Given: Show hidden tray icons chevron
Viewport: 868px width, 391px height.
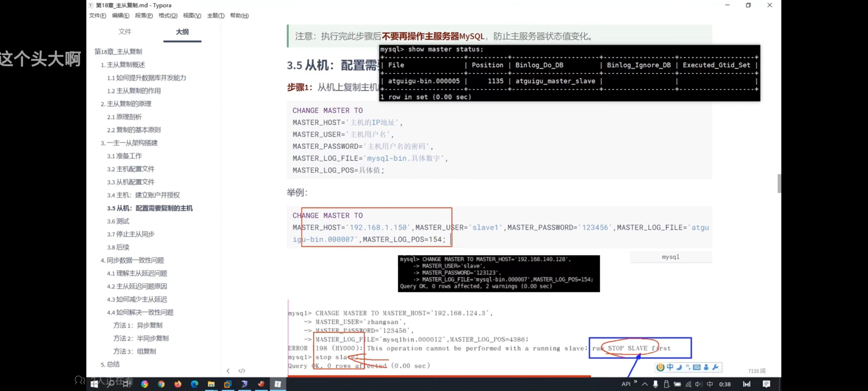Looking at the screenshot, I should (644, 384).
